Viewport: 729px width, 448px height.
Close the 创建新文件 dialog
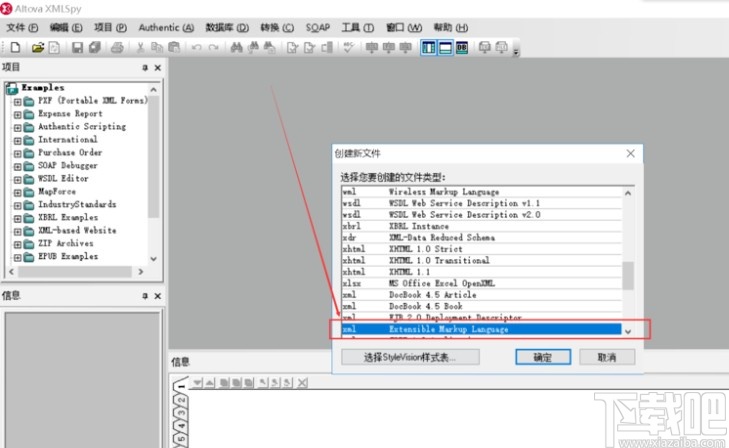click(x=630, y=153)
